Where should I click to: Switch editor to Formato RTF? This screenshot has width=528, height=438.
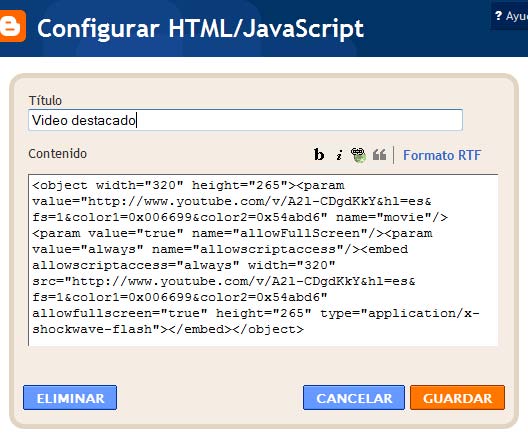coord(442,155)
